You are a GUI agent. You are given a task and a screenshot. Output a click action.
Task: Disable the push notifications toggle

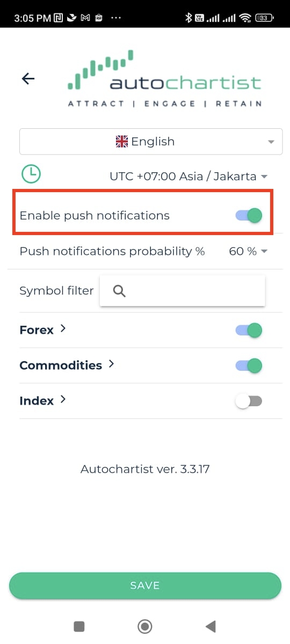tap(249, 215)
